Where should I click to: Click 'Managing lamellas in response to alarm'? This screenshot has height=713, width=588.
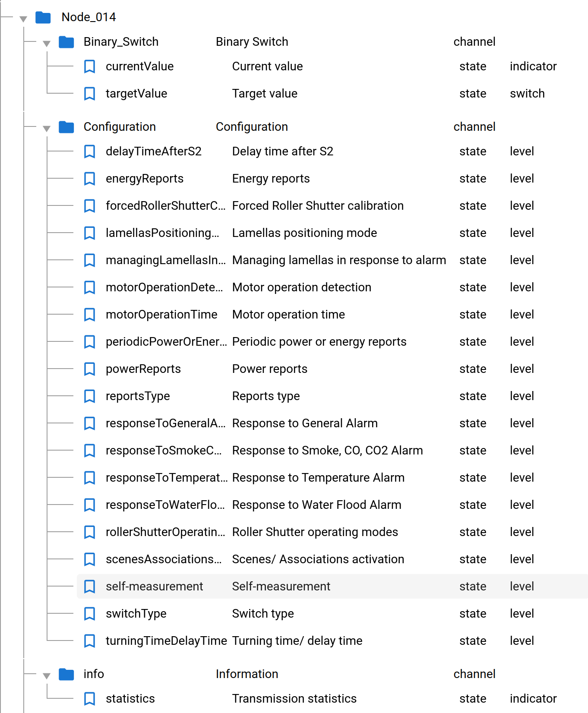[x=339, y=260]
